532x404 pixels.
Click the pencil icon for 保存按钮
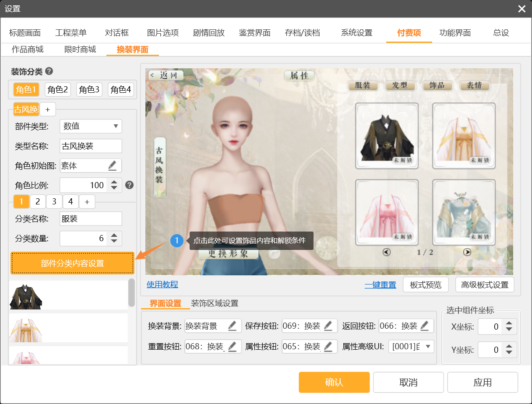coord(328,326)
